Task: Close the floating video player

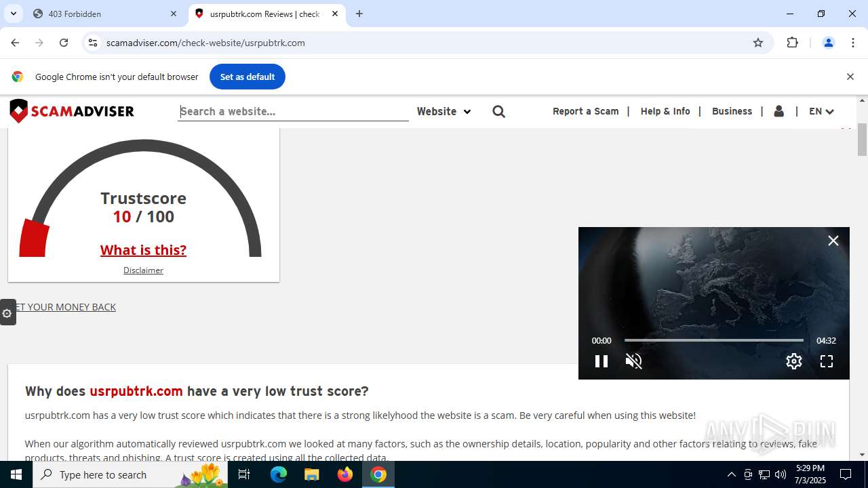Action: point(833,241)
